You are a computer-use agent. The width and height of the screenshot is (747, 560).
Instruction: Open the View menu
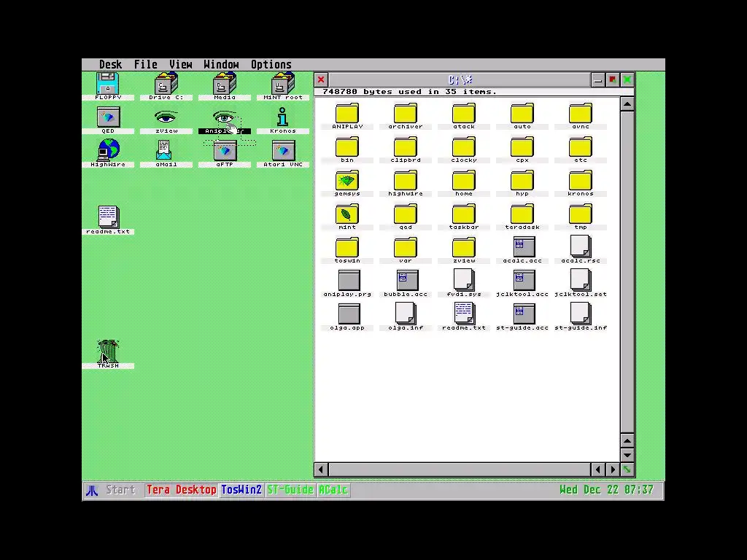181,64
